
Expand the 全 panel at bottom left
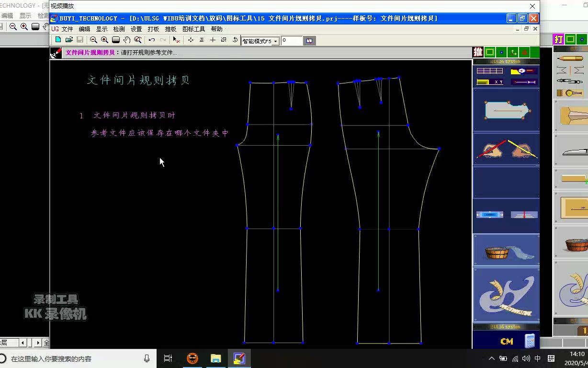coord(46,343)
